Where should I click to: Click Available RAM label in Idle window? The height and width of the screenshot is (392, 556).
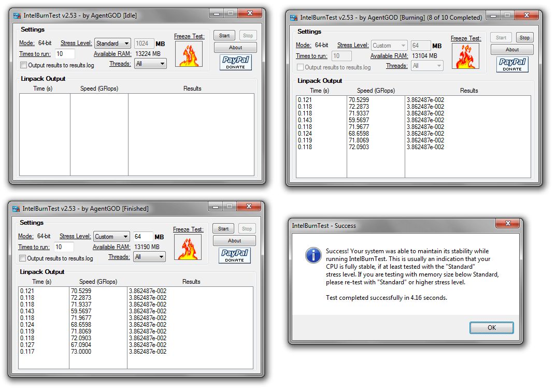[x=112, y=54]
